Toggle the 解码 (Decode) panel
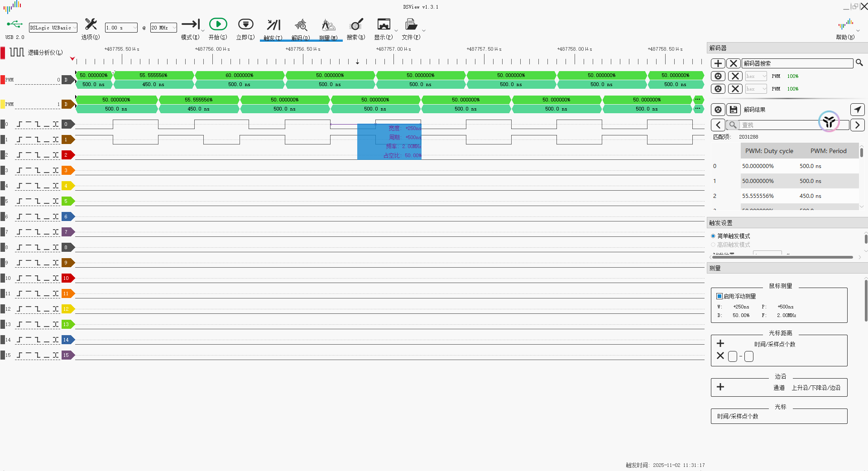 [301, 24]
